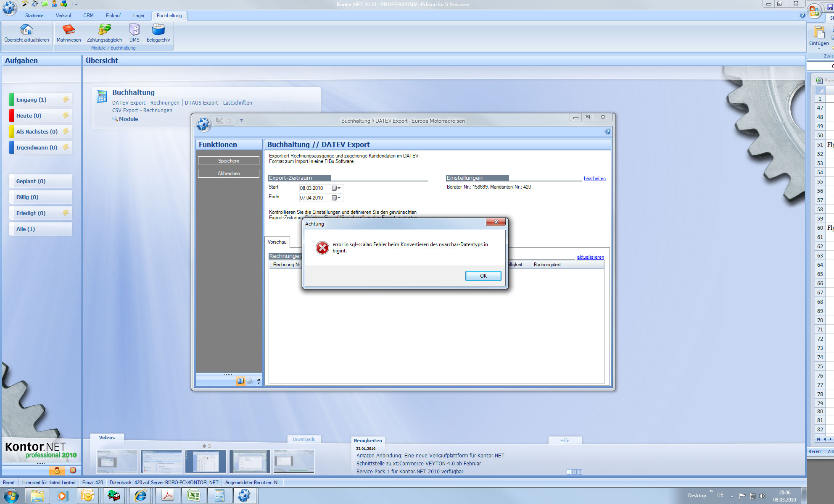
Task: Click the Speichern button
Action: pyautogui.click(x=228, y=161)
